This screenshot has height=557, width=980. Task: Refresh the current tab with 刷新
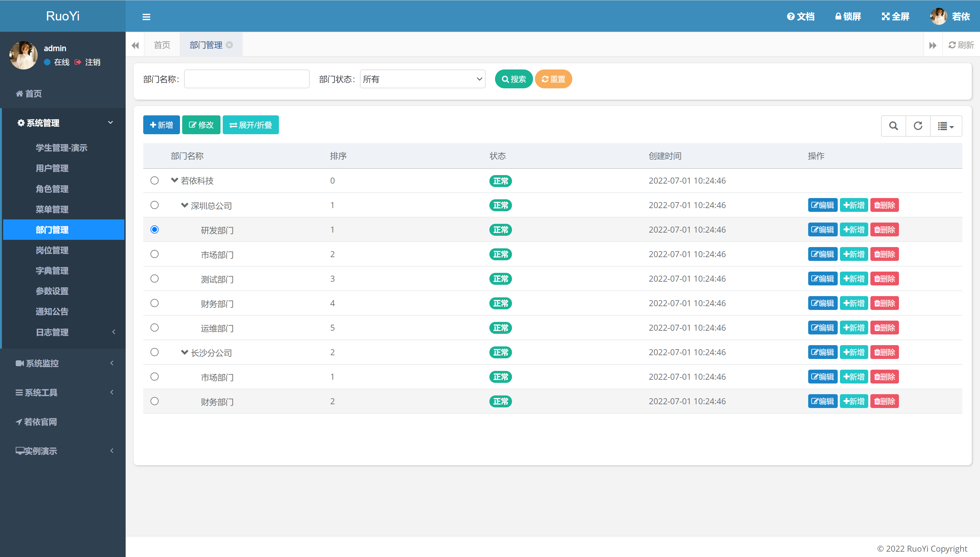point(961,45)
